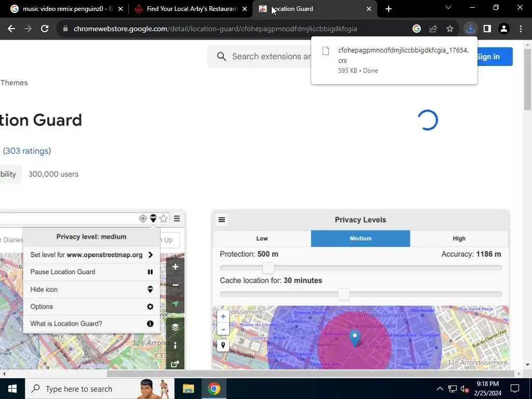
Task: Click the tab search chevron
Action: coord(448,7)
